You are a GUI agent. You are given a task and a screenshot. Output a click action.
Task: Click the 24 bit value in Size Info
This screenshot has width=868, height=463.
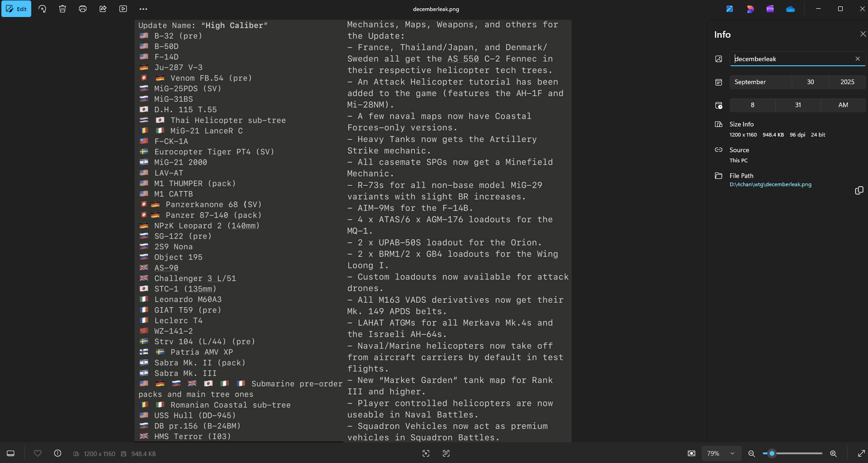[818, 135]
